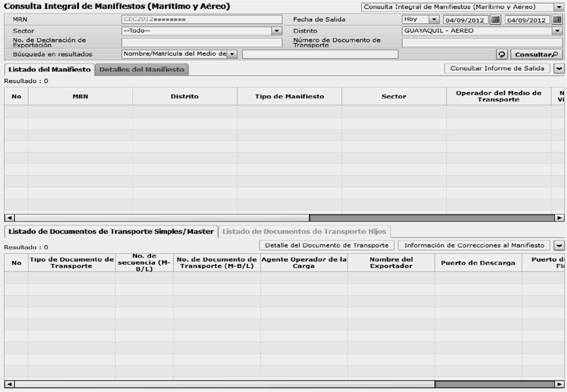Viewport: 567px width, 392px height.
Task: Click Número de Documento de Transporte field
Action: pyautogui.click(x=482, y=43)
